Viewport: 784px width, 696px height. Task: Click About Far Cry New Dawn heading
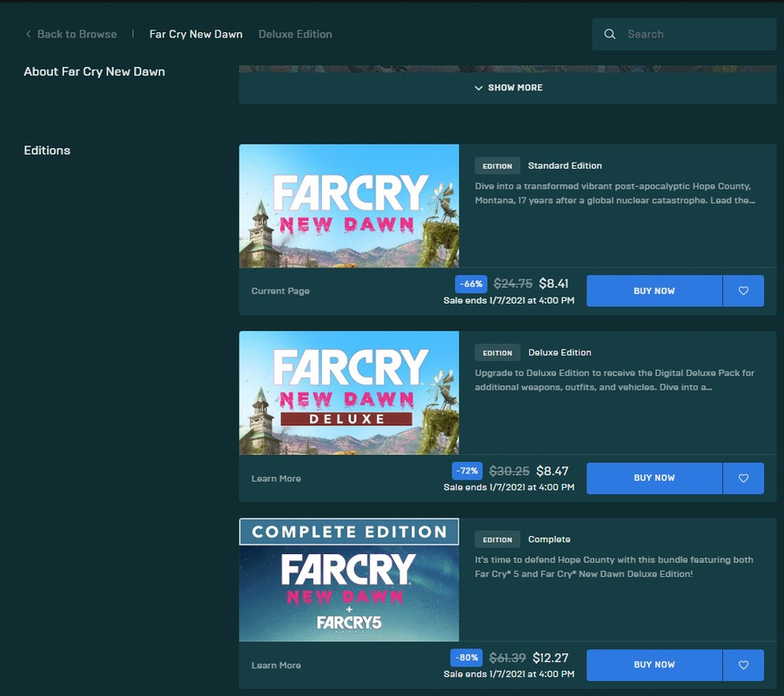tap(95, 71)
